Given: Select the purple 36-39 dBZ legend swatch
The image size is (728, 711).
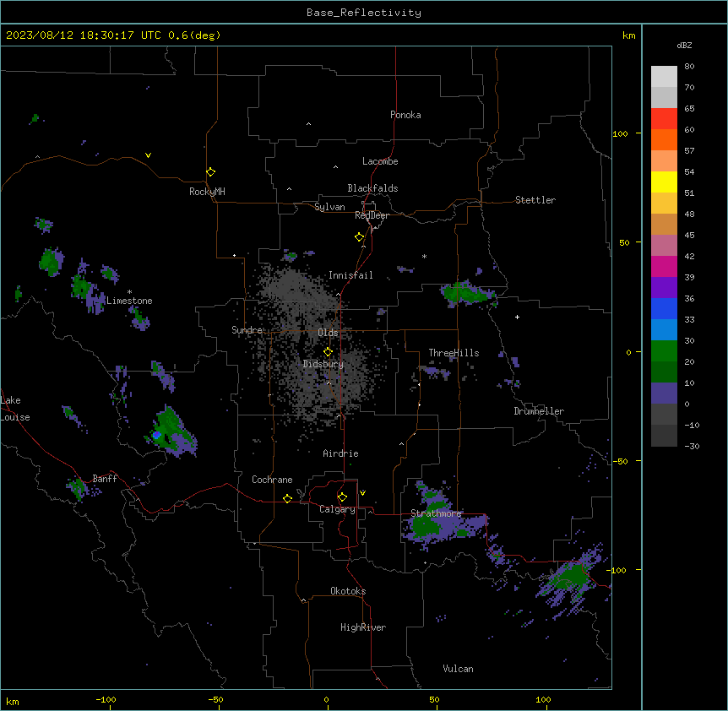Looking at the screenshot, I should point(664,288).
